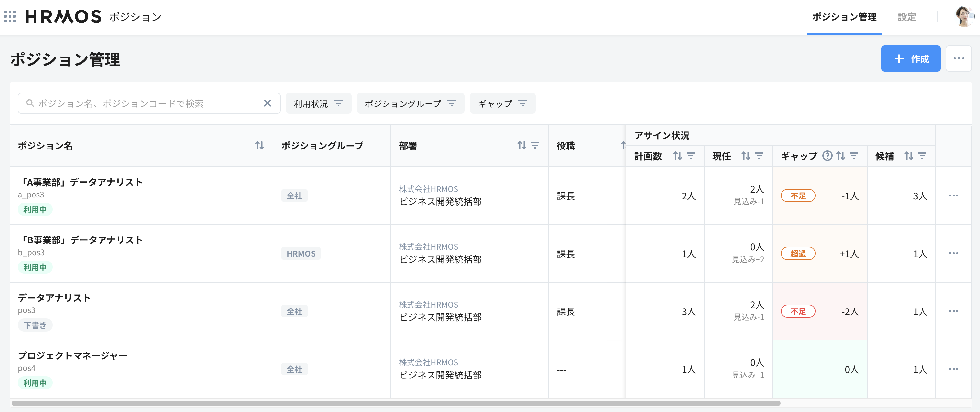The image size is (980, 412).
Task: Switch to the 設定 tab
Action: coord(907,17)
